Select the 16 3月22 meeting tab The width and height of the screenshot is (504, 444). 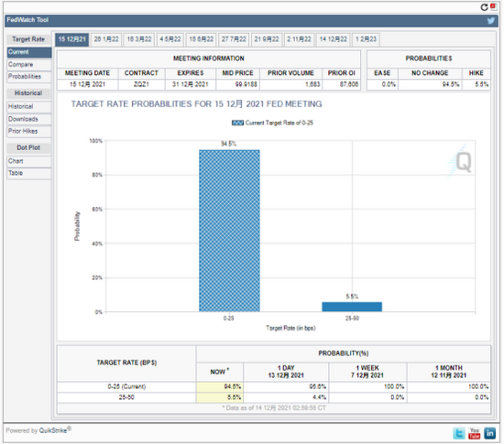click(139, 39)
